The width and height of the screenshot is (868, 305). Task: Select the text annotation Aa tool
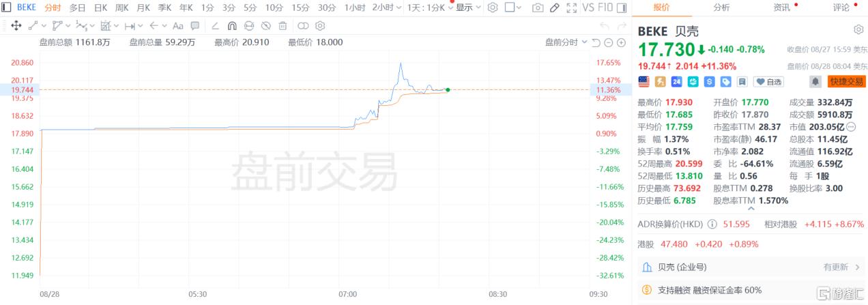(178, 26)
